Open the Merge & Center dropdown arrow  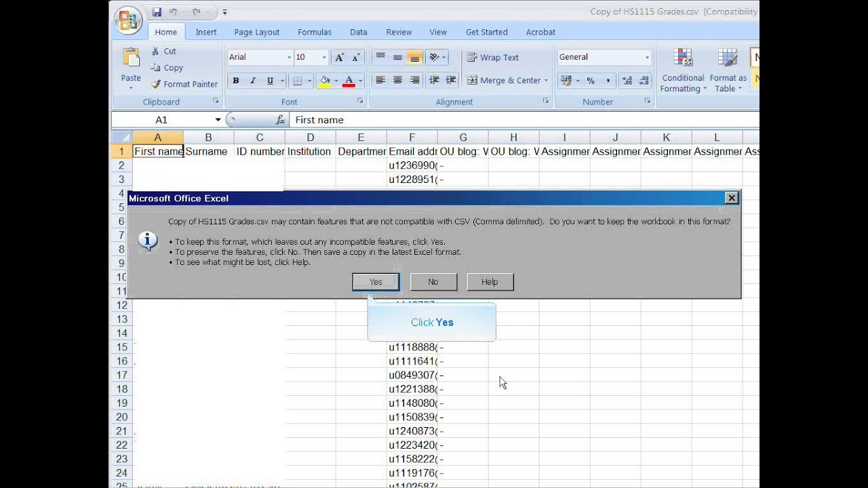point(546,80)
